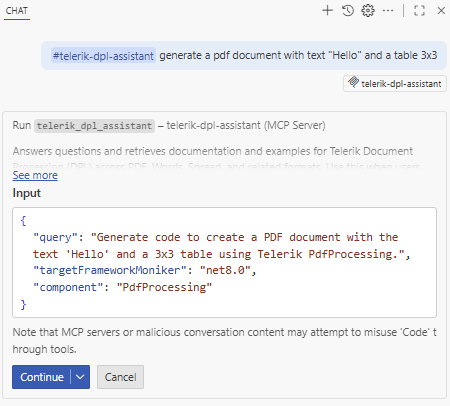Close the chat panel
The image size is (450, 406).
pos(441,11)
